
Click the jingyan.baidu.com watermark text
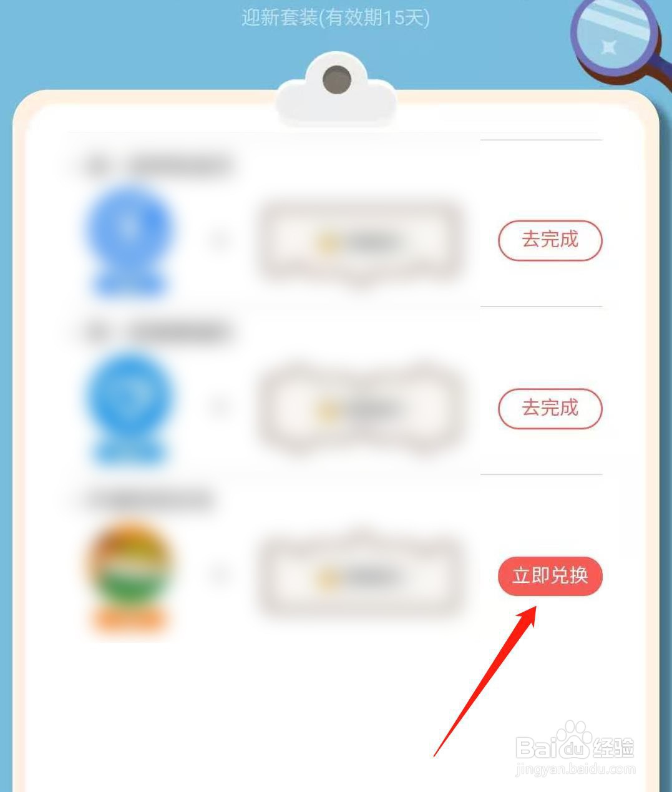(575, 769)
